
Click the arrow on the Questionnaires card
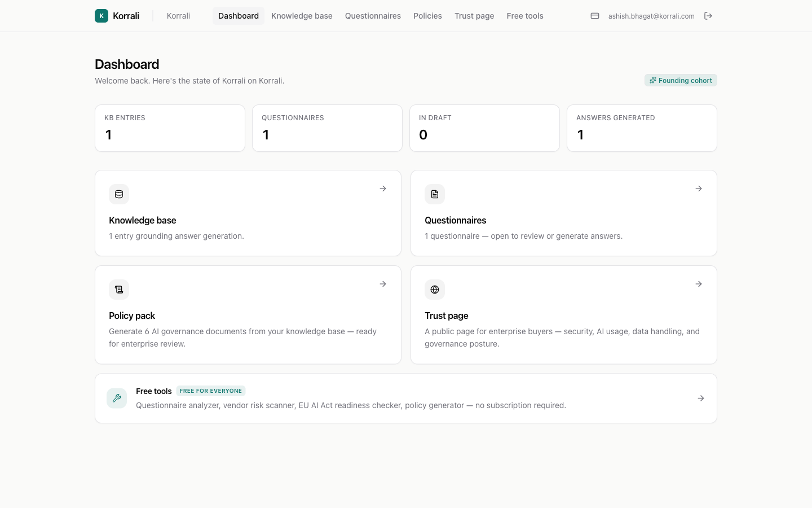point(699,189)
